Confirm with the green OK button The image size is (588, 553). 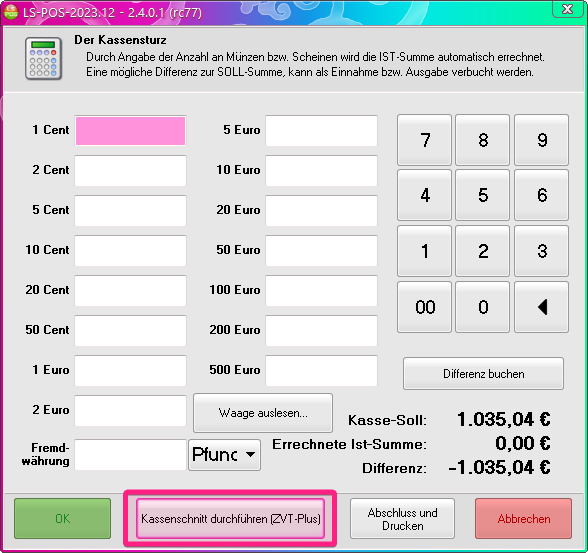point(63,519)
